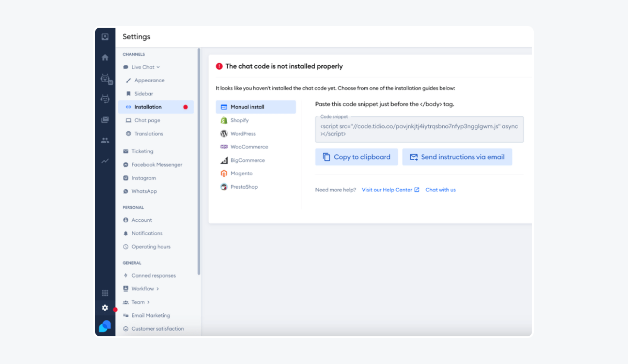
Task: Expand the Workflow submenu
Action: click(145, 289)
